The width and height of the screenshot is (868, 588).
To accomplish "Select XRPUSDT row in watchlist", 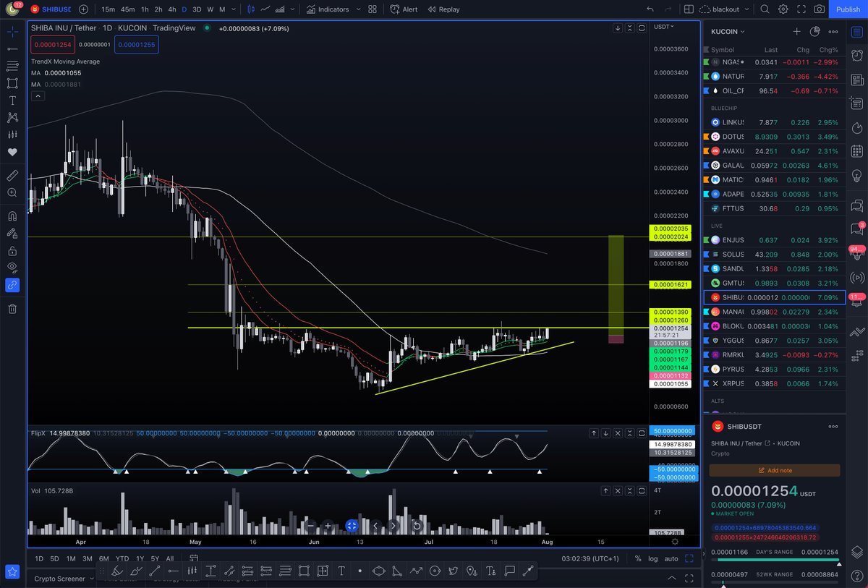I will pyautogui.click(x=774, y=383).
